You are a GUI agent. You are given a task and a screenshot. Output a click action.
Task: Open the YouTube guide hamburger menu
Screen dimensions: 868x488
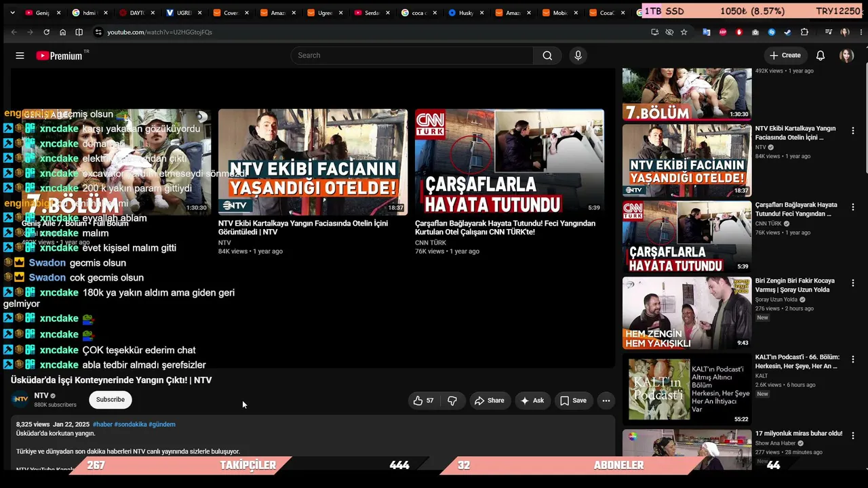point(20,56)
